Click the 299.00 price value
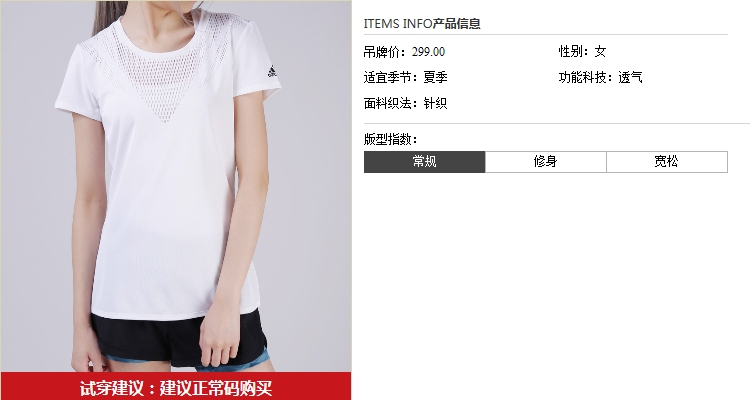Screen dimensions: 750x400 pos(429,52)
